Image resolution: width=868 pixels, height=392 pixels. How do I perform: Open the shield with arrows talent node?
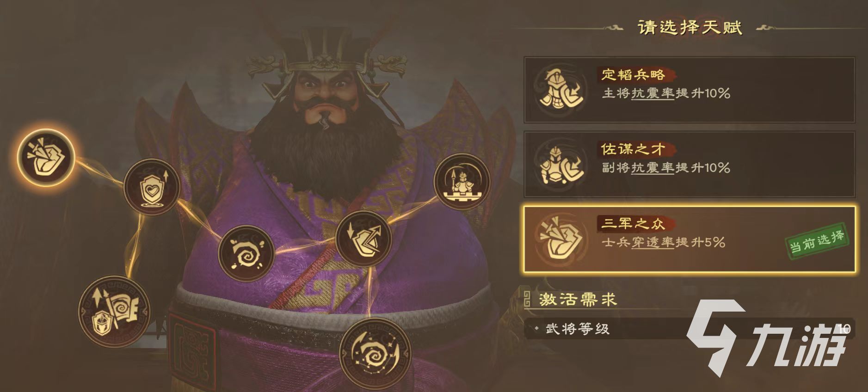pyautogui.click(x=363, y=239)
